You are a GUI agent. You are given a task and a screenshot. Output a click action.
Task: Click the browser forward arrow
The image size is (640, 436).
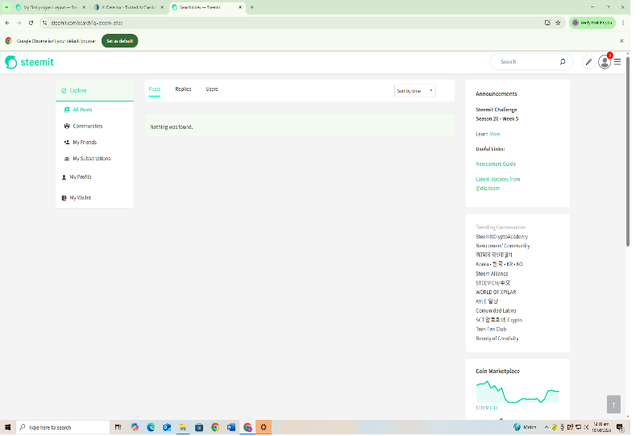click(19, 23)
